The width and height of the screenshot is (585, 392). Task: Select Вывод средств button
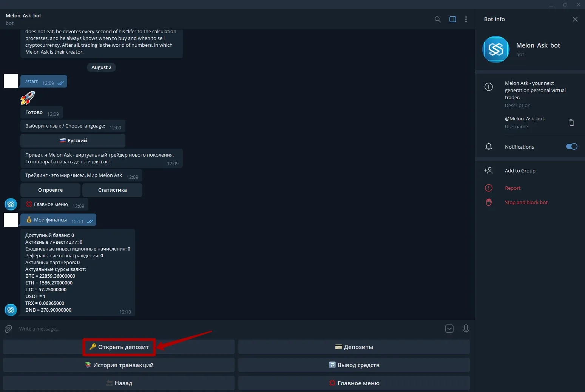coord(354,365)
